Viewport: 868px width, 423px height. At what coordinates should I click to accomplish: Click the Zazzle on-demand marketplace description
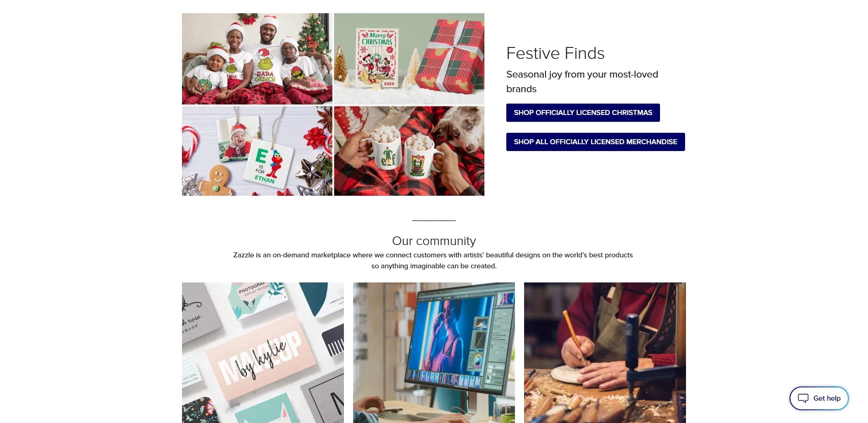pyautogui.click(x=433, y=261)
